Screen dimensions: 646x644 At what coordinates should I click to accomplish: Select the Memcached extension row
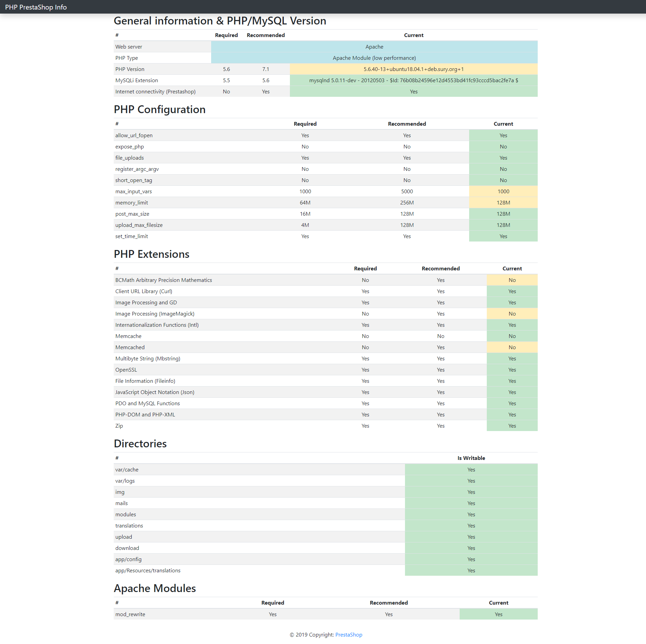point(130,347)
